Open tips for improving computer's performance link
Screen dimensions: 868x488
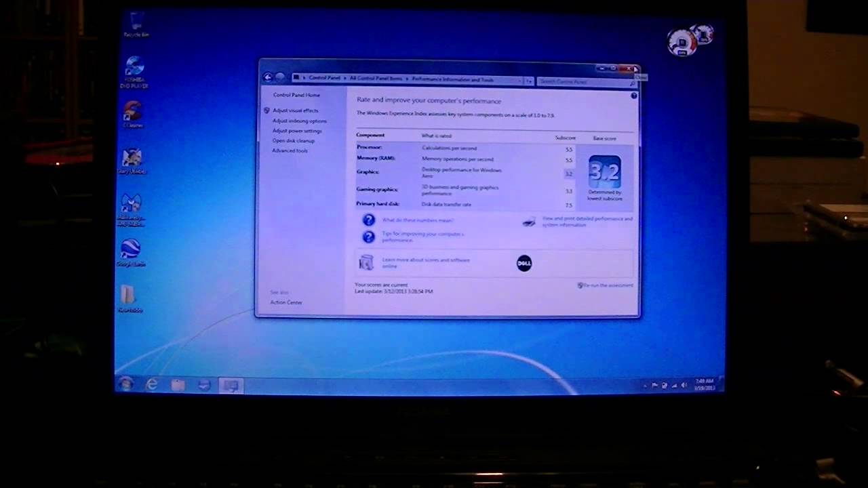(422, 237)
